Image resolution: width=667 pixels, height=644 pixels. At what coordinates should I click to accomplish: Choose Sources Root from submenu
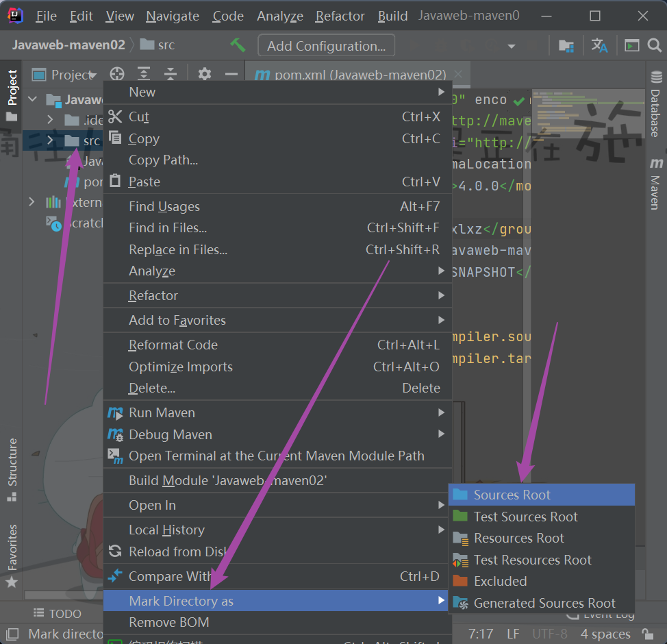click(542, 495)
